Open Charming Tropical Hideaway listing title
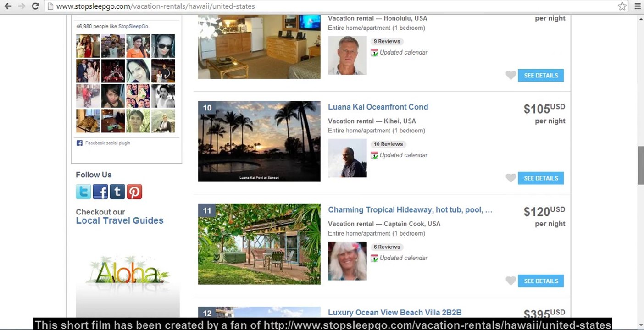 [x=410, y=210]
